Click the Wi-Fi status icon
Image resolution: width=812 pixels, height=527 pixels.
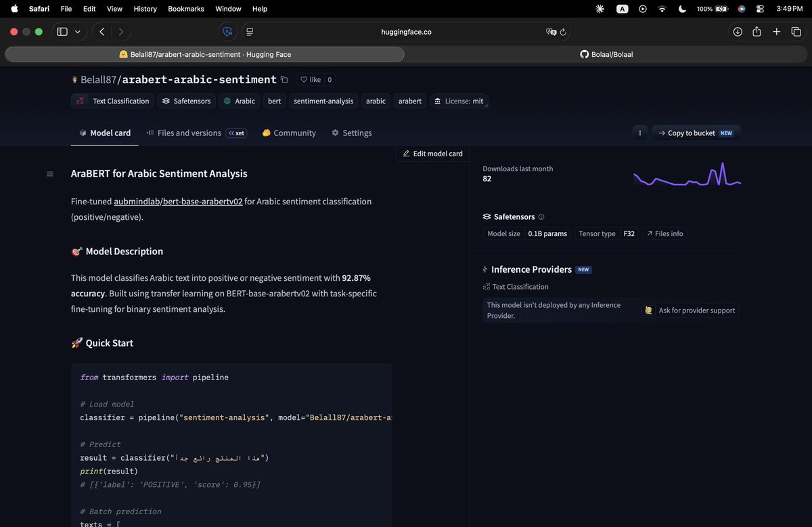pyautogui.click(x=662, y=9)
